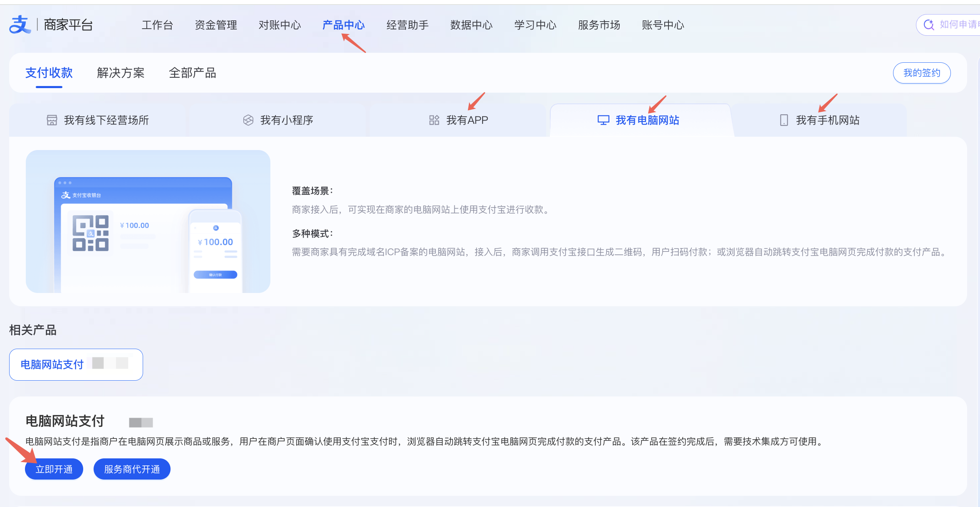Click the monitor icon beside 我有电脑网站

604,120
